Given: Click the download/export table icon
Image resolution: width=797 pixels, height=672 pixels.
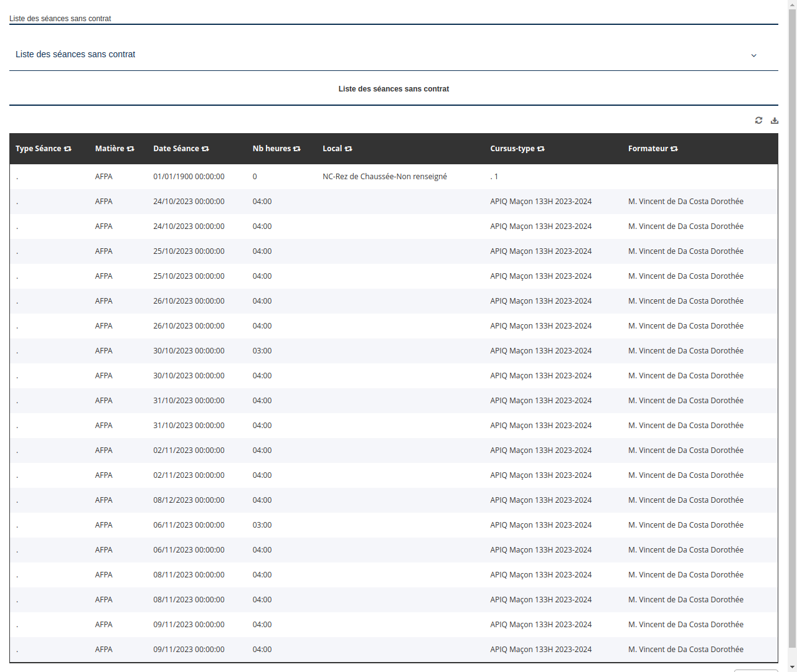Looking at the screenshot, I should coord(775,120).
